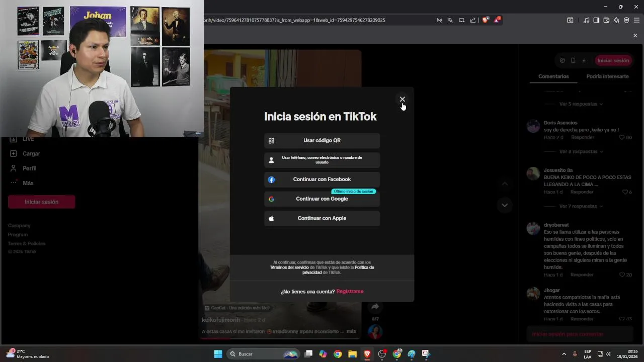Open Términos del servicio link
The width and height of the screenshot is (644, 362).
tap(289, 267)
